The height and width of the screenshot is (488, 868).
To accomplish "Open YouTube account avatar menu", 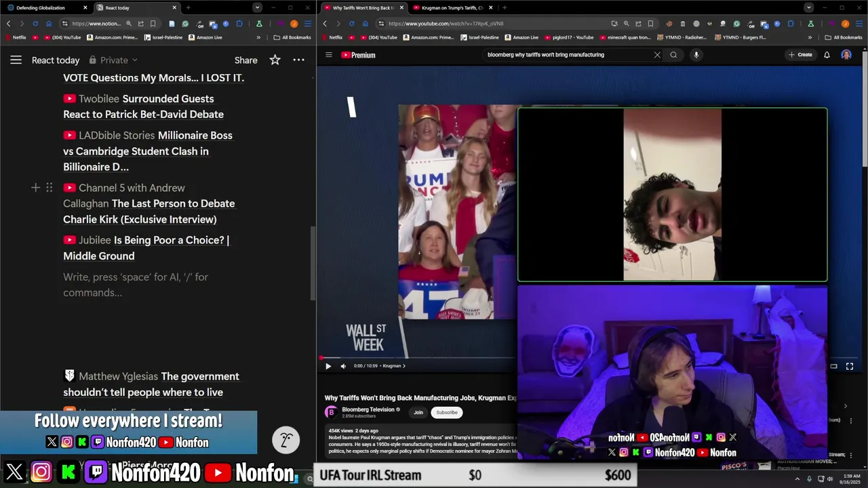I will point(846,55).
